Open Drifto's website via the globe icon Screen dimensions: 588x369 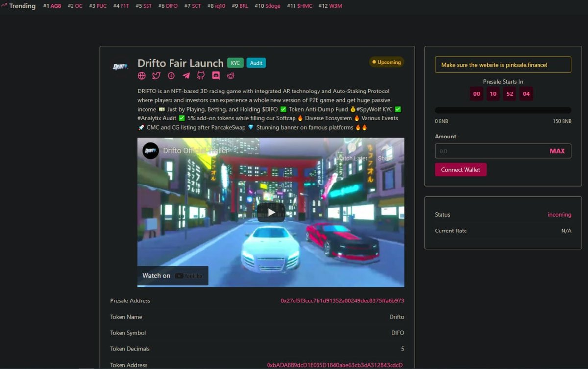pos(141,76)
